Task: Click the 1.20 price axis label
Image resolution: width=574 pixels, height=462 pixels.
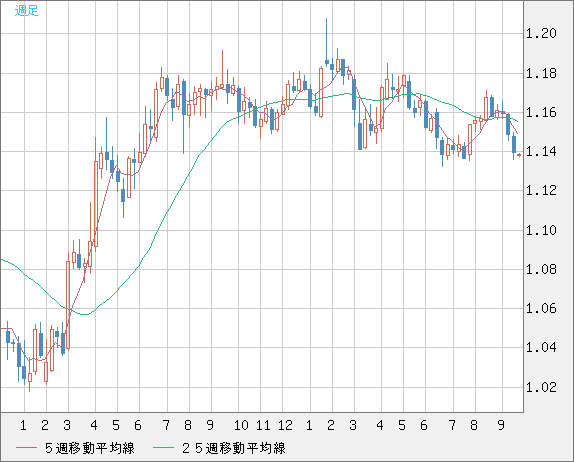Action: click(541, 34)
